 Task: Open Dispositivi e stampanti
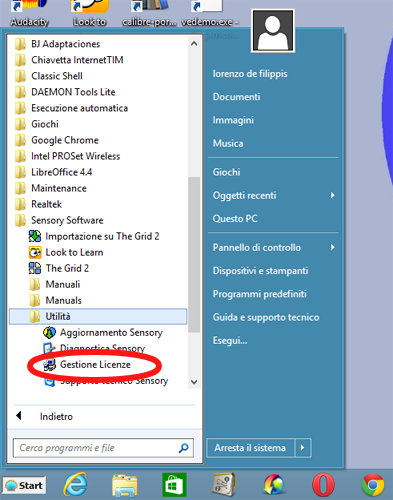pos(260,271)
